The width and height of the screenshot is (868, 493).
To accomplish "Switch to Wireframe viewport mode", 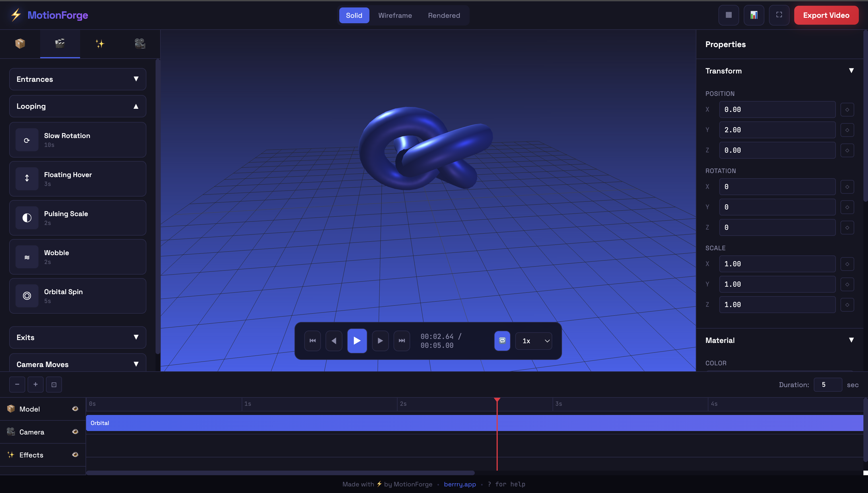I will 395,15.
